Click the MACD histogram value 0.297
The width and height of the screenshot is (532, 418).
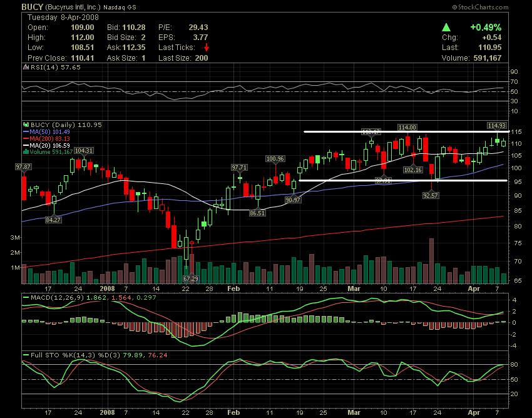pos(146,298)
